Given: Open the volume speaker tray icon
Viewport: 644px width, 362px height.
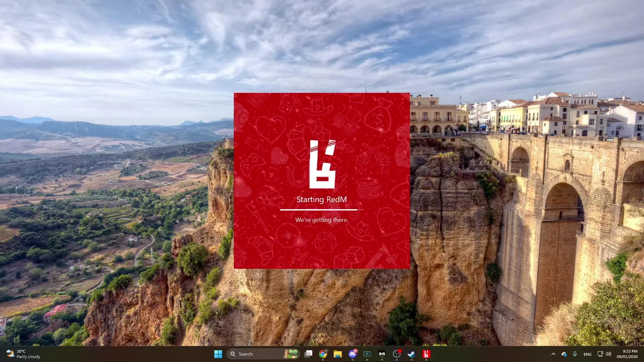Looking at the screenshot, I should tap(608, 354).
